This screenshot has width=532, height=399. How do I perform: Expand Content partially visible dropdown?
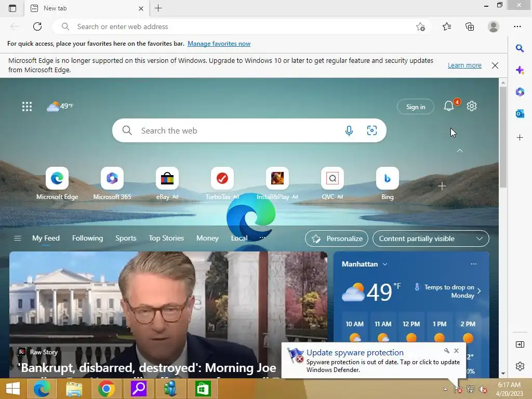[431, 238]
